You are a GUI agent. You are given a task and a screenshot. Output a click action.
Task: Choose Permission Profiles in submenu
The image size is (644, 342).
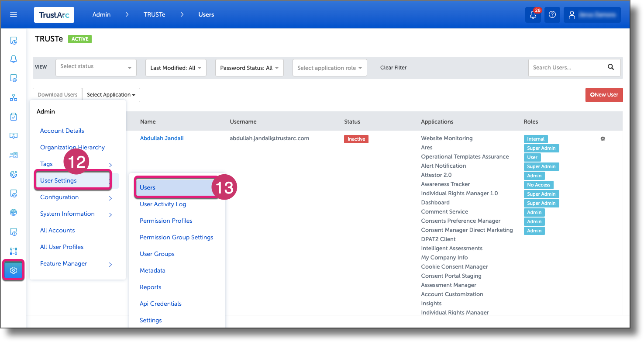pos(166,221)
